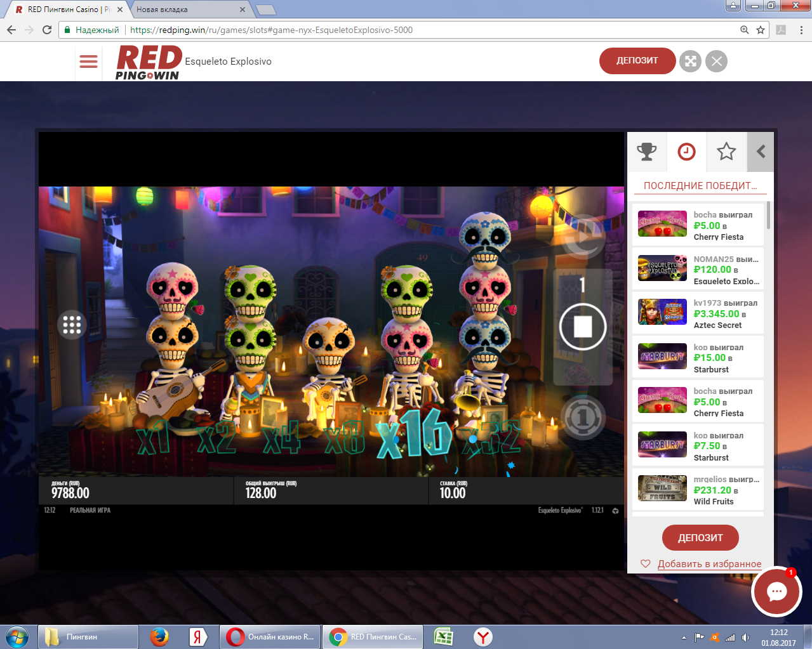Screen dimensions: 812x649
Task: Open the live chat bubble
Action: coord(776,591)
